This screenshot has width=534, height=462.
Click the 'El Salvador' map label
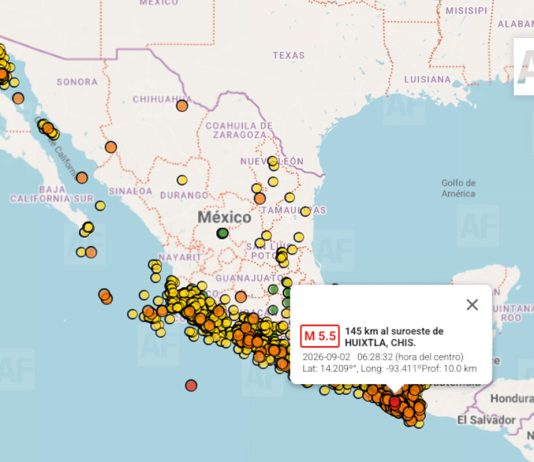(x=486, y=420)
